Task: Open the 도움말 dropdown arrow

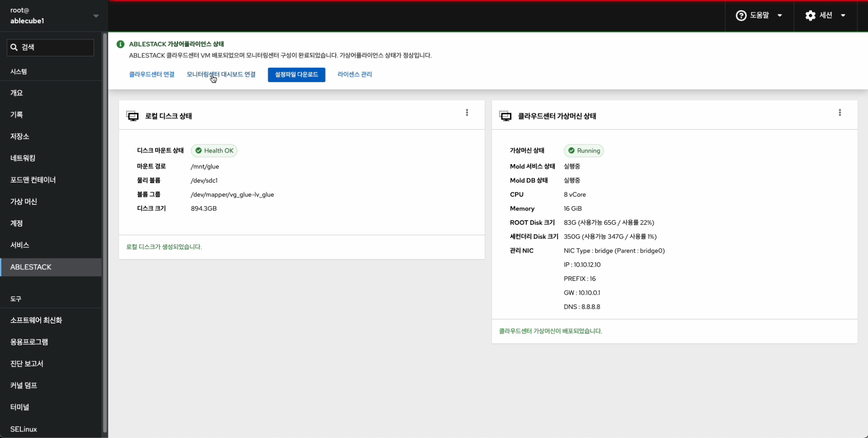Action: [x=780, y=16]
